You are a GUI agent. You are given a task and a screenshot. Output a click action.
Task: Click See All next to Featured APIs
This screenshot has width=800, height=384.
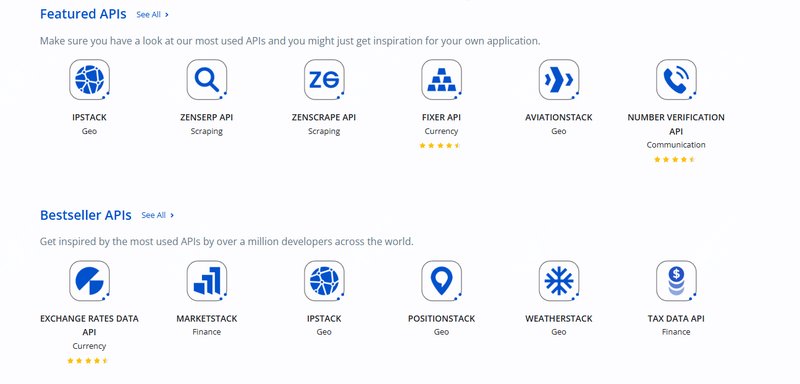coord(152,15)
